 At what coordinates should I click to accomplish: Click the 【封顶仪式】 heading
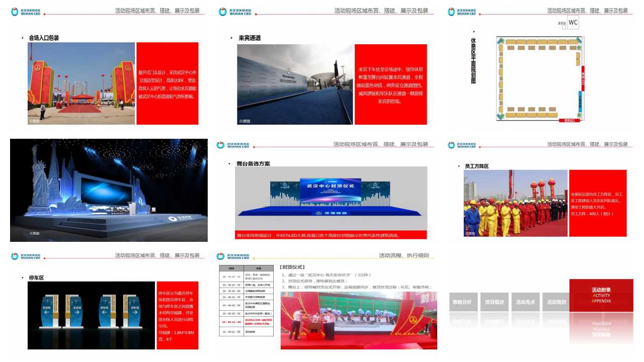pyautogui.click(x=292, y=267)
